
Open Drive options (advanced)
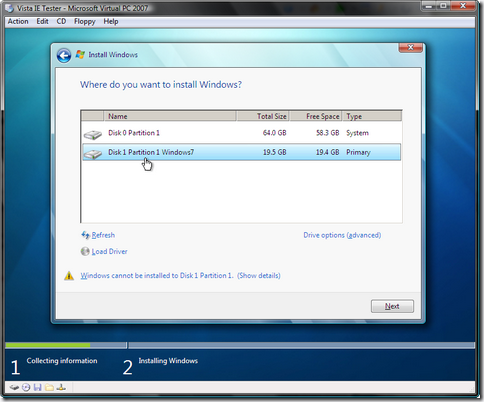point(342,235)
